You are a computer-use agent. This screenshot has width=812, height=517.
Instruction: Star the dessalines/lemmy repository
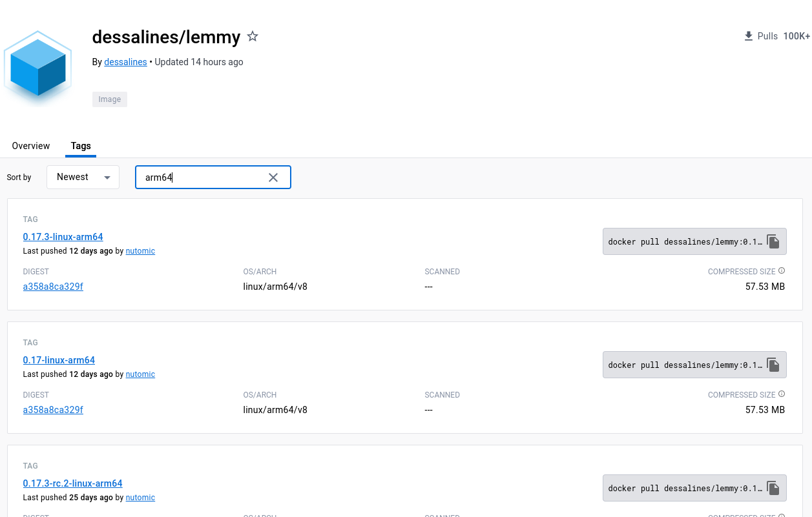tap(253, 37)
